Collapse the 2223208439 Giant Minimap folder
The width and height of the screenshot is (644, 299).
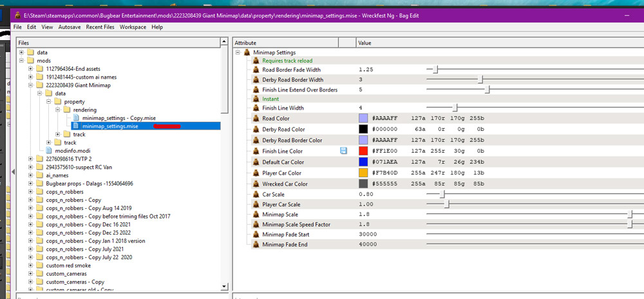pyautogui.click(x=31, y=85)
